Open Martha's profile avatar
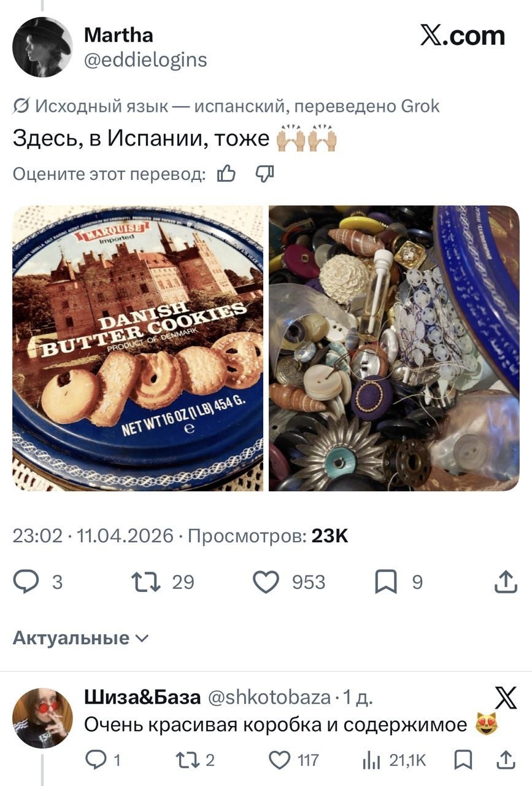This screenshot has width=532, height=786. (x=43, y=47)
